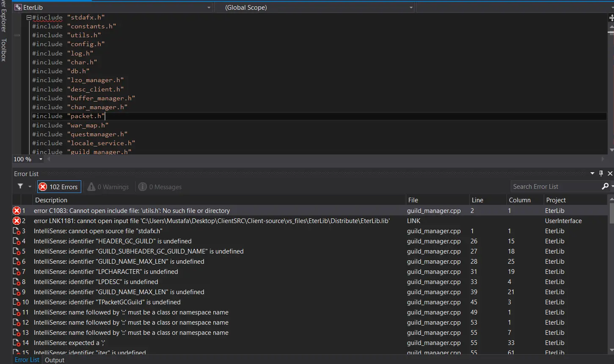Collapse the #include block outline toggle
This screenshot has width=614, height=364.
(29, 18)
